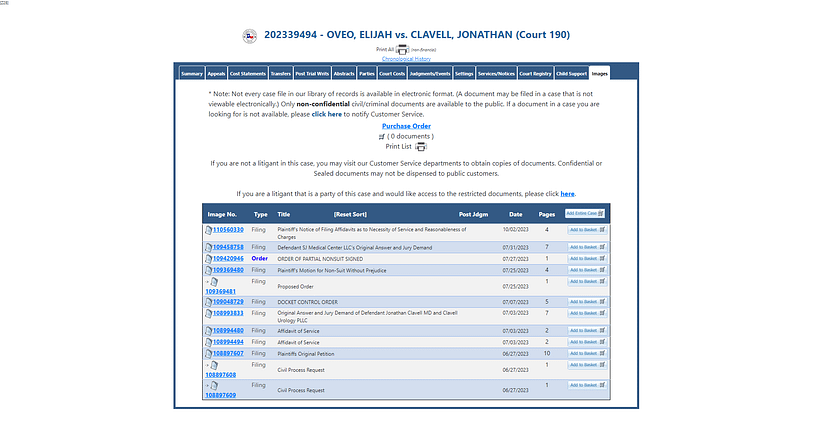This screenshot has width=819, height=434.
Task: Click the basket icon beside 0 documents
Action: pos(381,137)
